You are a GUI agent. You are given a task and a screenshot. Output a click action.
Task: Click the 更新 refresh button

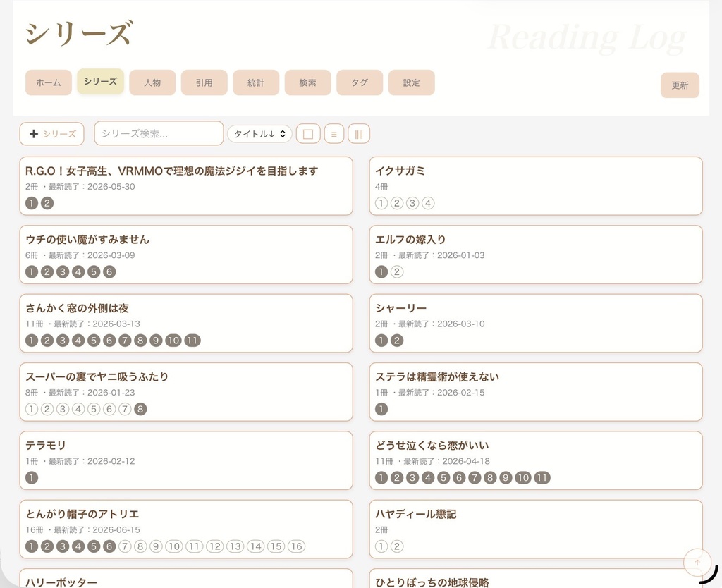pos(680,85)
